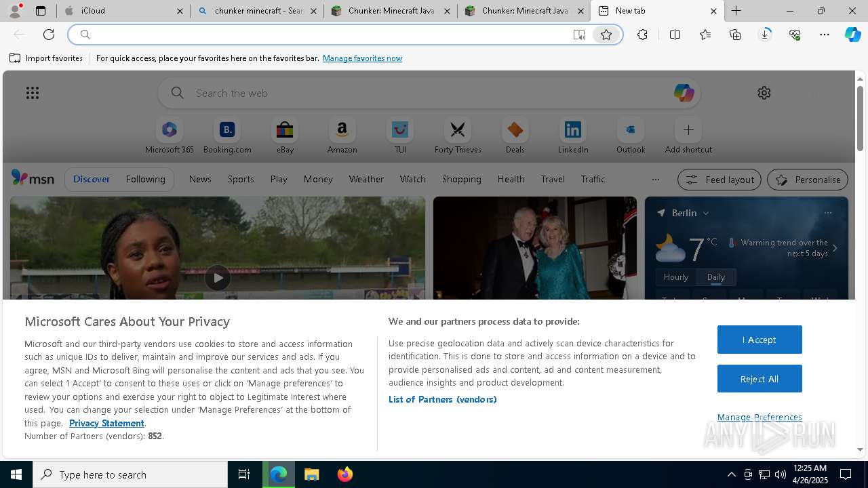This screenshot has height=488, width=868.
Task: Focus the Search the web field
Action: point(429,93)
